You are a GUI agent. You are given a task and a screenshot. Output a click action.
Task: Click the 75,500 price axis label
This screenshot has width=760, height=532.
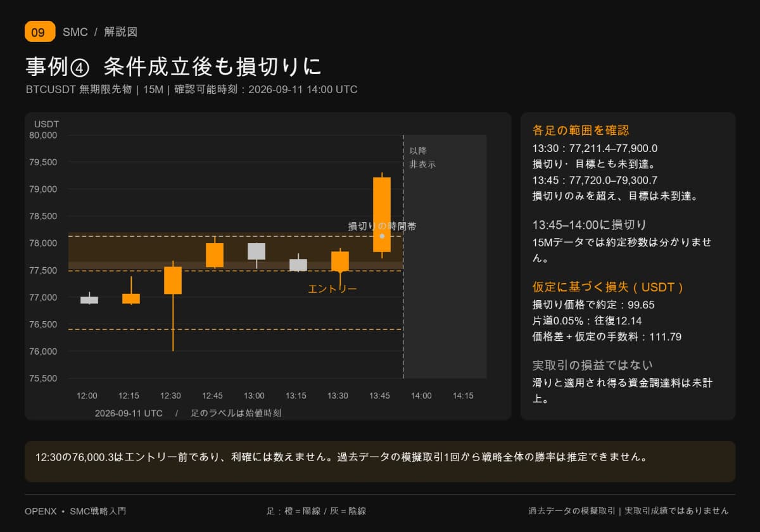(x=44, y=379)
